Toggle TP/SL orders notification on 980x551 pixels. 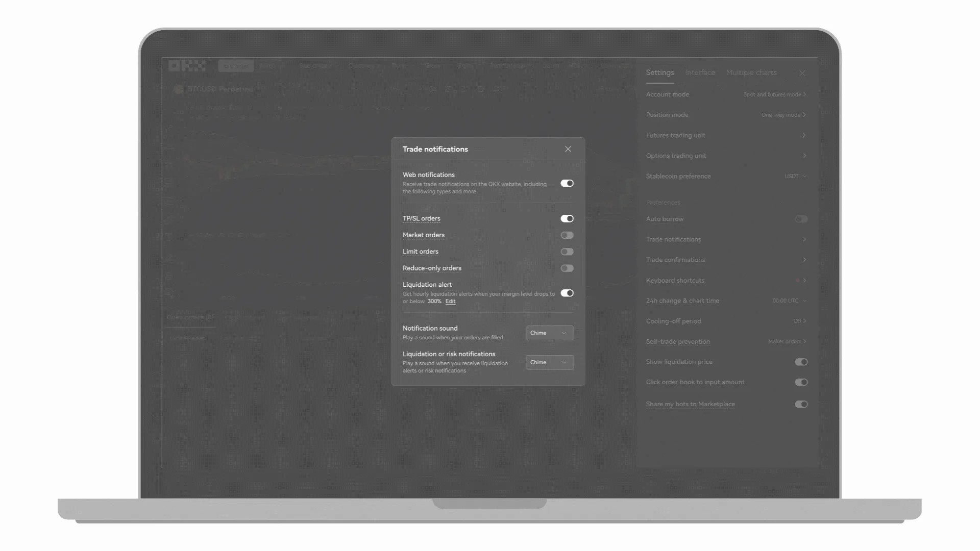568,218
